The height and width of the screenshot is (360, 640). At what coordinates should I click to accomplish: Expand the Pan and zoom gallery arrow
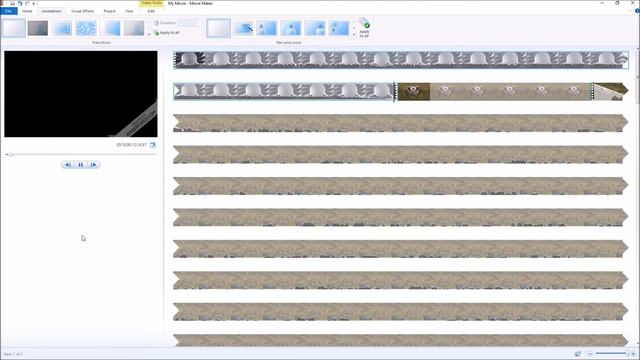[x=354, y=35]
